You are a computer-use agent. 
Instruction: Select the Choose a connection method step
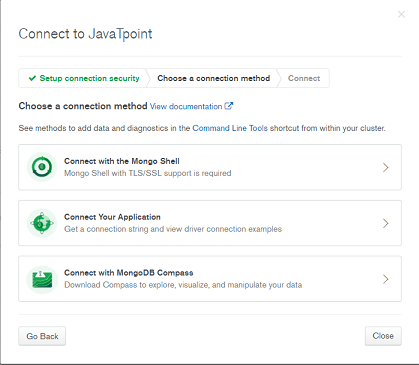pos(214,78)
